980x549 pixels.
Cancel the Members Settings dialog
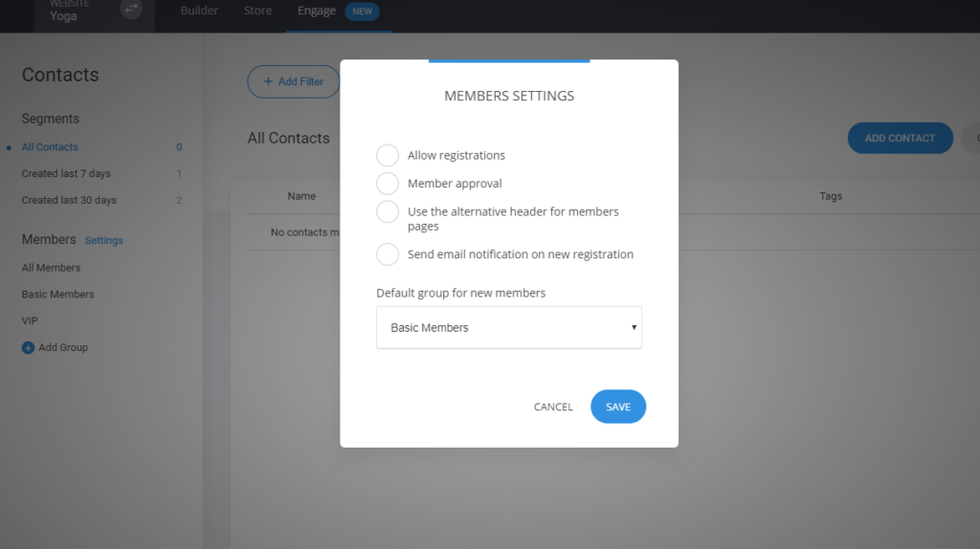(x=553, y=407)
